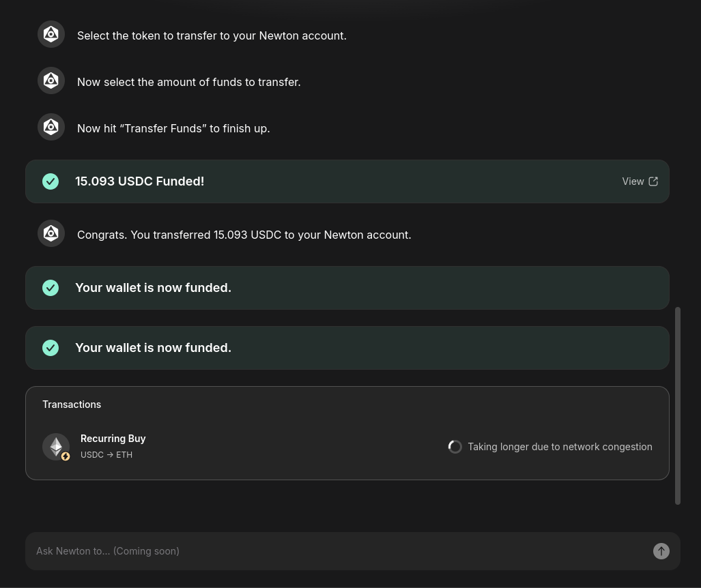Click the first "Your wallet is now funded." banner
Viewport: 701px width, 588px height.
(347, 288)
